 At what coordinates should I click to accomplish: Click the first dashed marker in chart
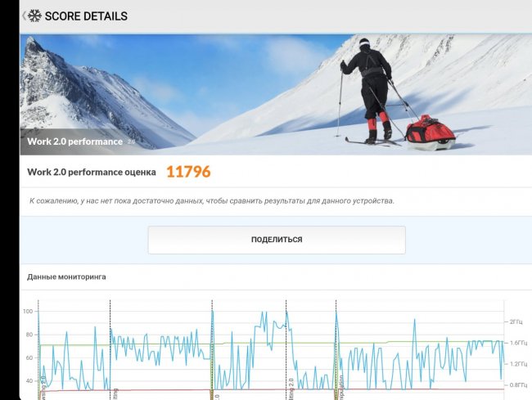pos(38,348)
